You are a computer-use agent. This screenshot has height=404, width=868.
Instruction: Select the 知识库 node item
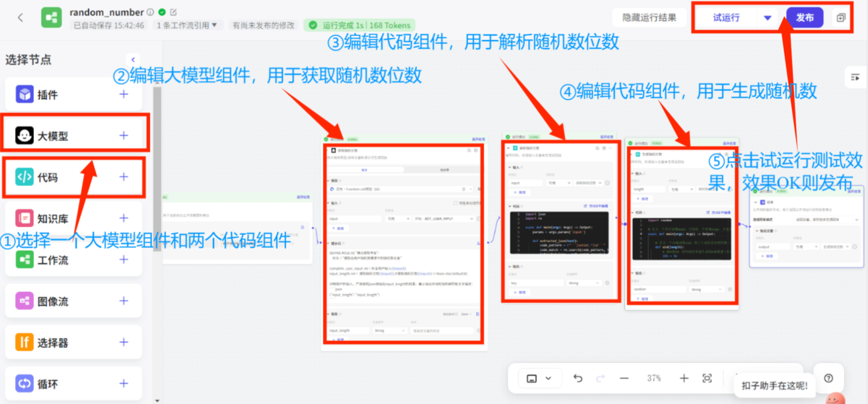click(53, 219)
